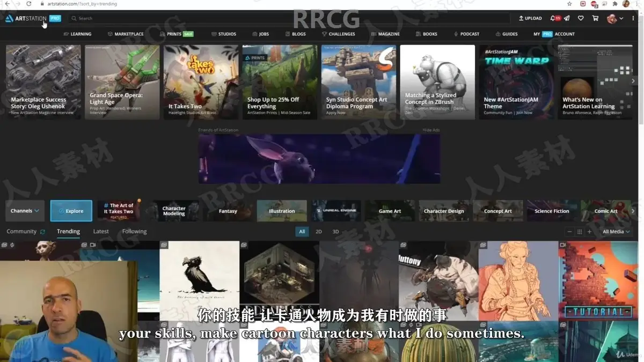Open the Jobs page
Screen dimensions: 644x362
point(261,34)
